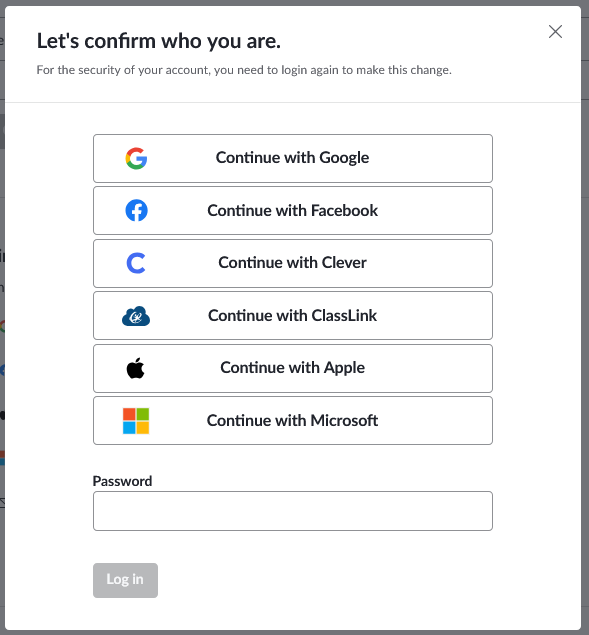The image size is (589, 635).
Task: Click the Microsoft four-square logo icon
Action: coord(136,421)
